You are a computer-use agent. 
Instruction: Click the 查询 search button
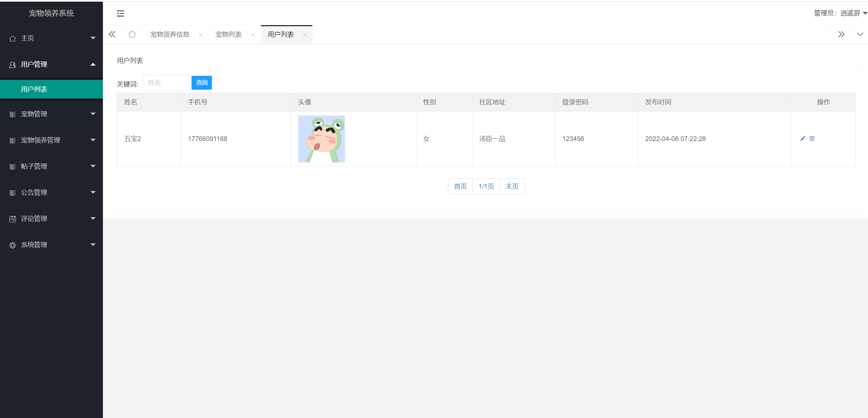(x=202, y=83)
